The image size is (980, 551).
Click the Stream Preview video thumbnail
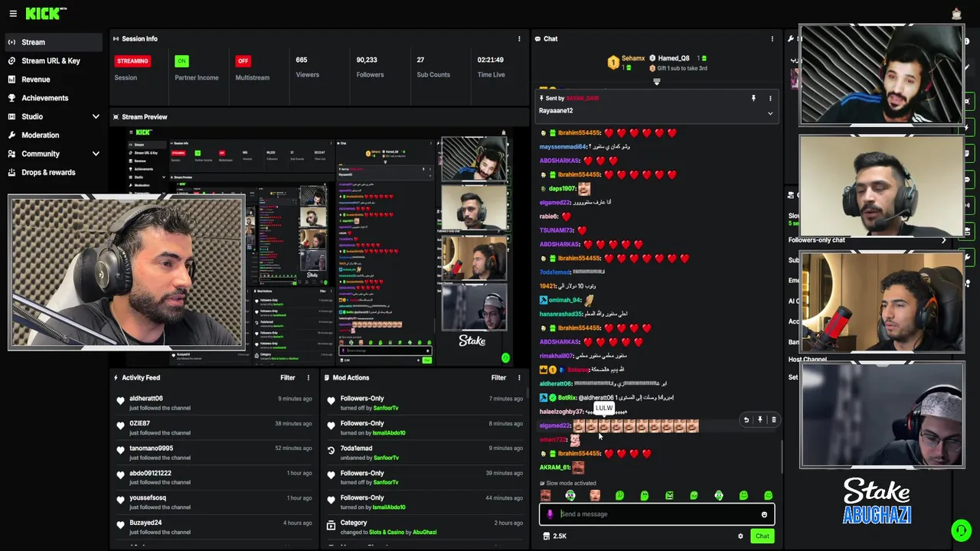pos(319,246)
